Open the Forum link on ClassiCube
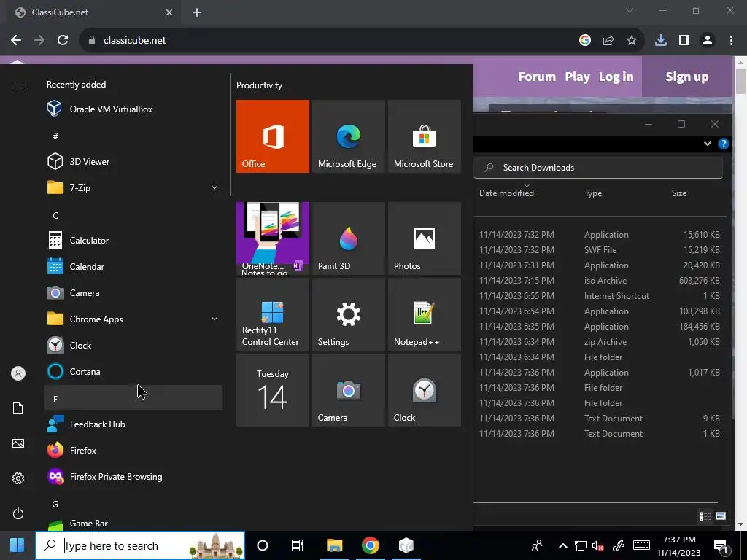Viewport: 747px width, 560px height. tap(537, 77)
